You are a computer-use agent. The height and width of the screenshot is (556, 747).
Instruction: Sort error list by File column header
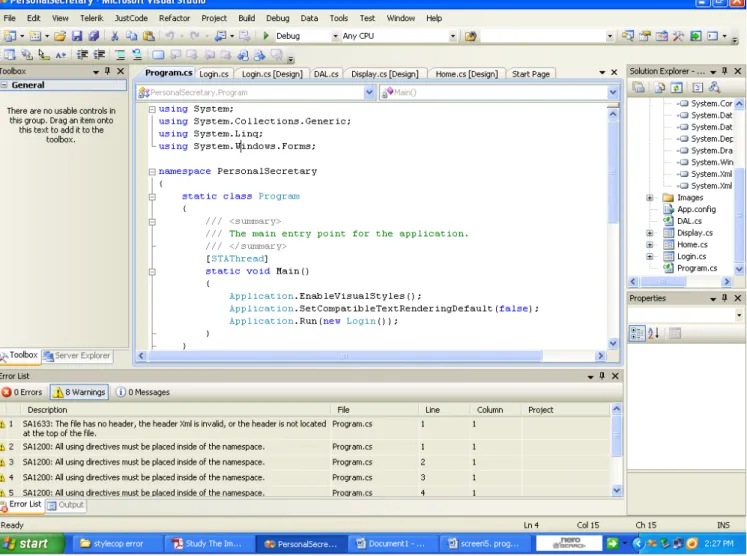tap(374, 410)
